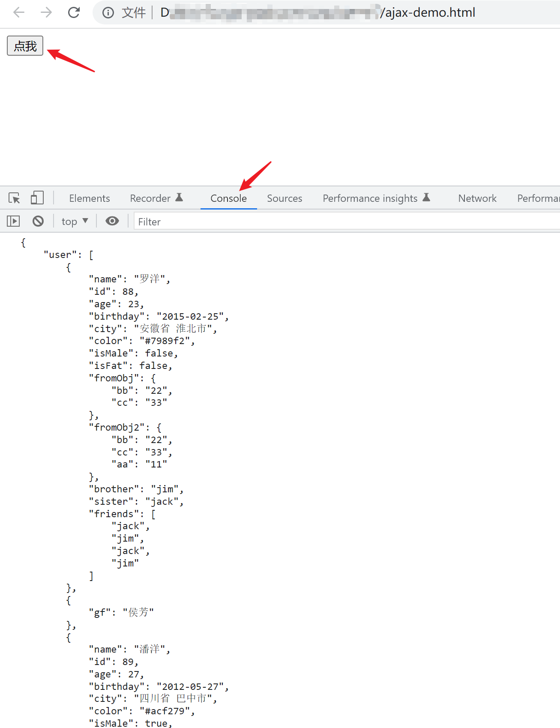
Task: Click the color "#7989f2" line
Action: (x=142, y=341)
